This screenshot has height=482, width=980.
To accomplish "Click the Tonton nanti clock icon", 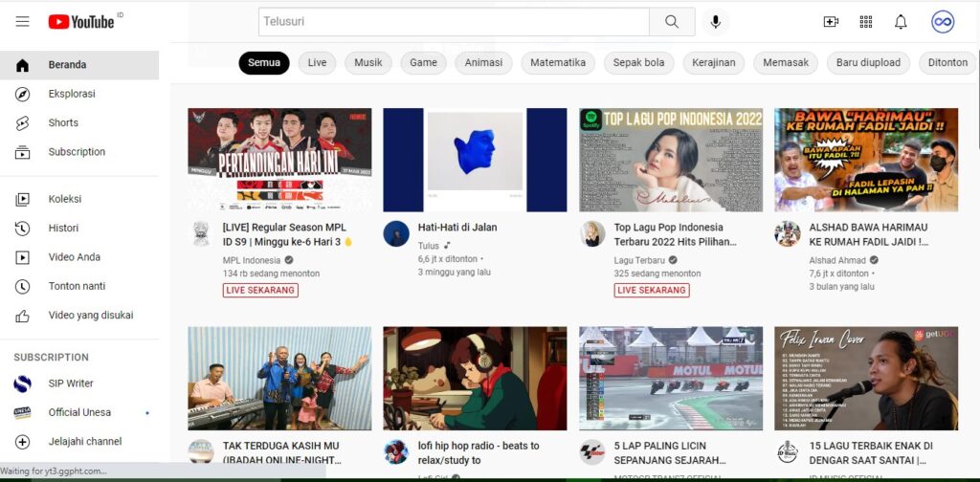I will [x=23, y=286].
